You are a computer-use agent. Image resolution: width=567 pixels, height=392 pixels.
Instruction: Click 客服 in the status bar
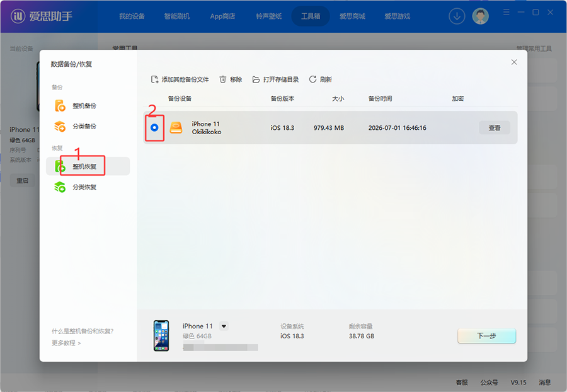click(x=462, y=383)
